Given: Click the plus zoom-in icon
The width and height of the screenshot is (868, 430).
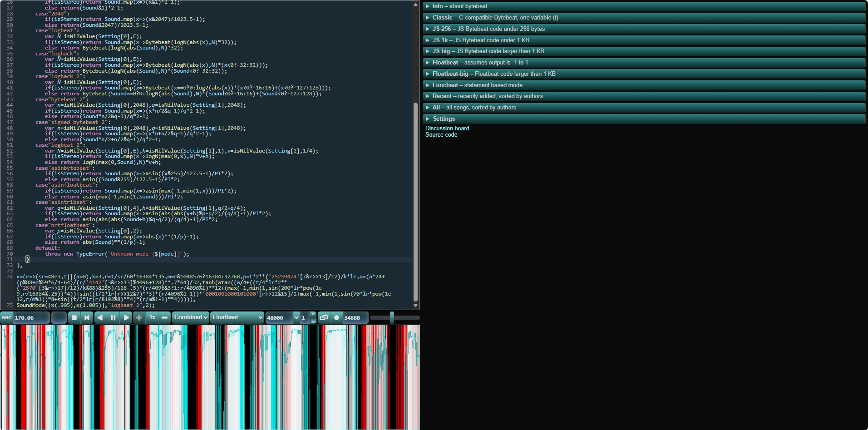Looking at the screenshot, I should click(x=139, y=318).
